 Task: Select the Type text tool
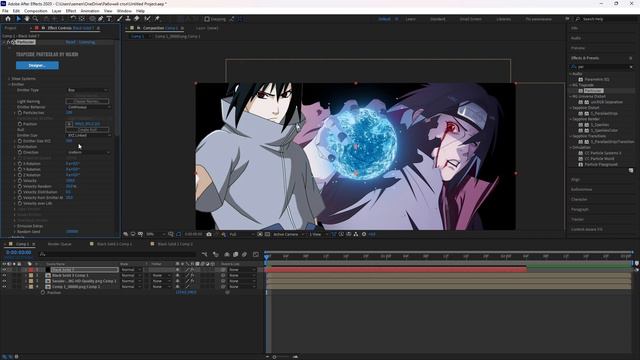109,19
